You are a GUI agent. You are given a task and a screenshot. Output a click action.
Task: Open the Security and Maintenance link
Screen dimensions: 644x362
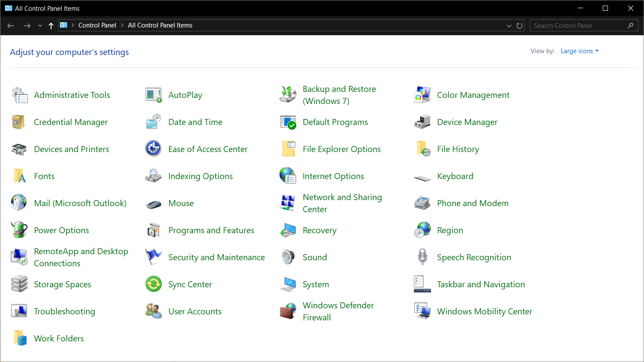[x=216, y=257]
